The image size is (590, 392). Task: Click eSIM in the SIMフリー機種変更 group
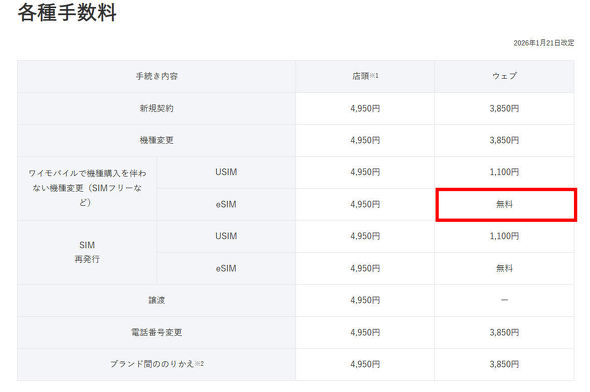(226, 204)
